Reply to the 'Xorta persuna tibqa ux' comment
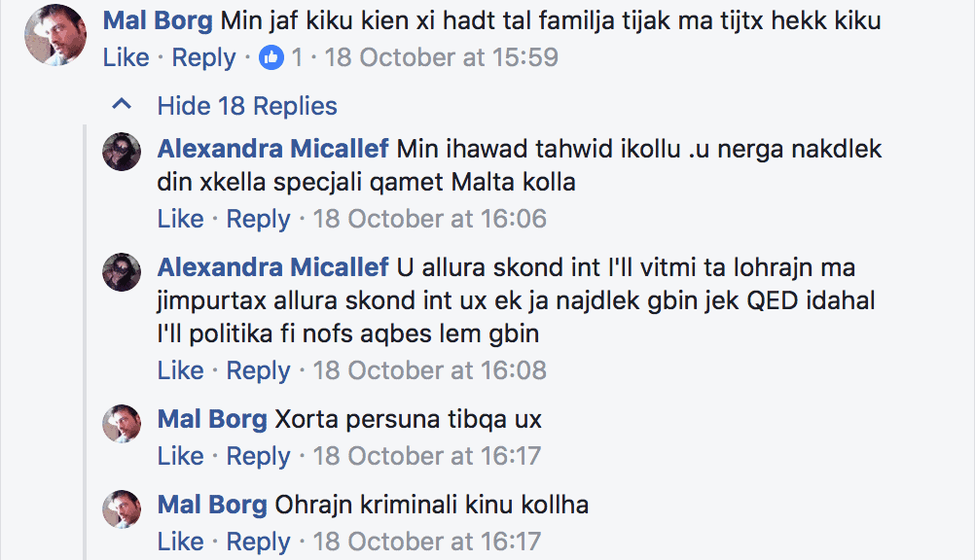975x560 pixels. point(259,456)
